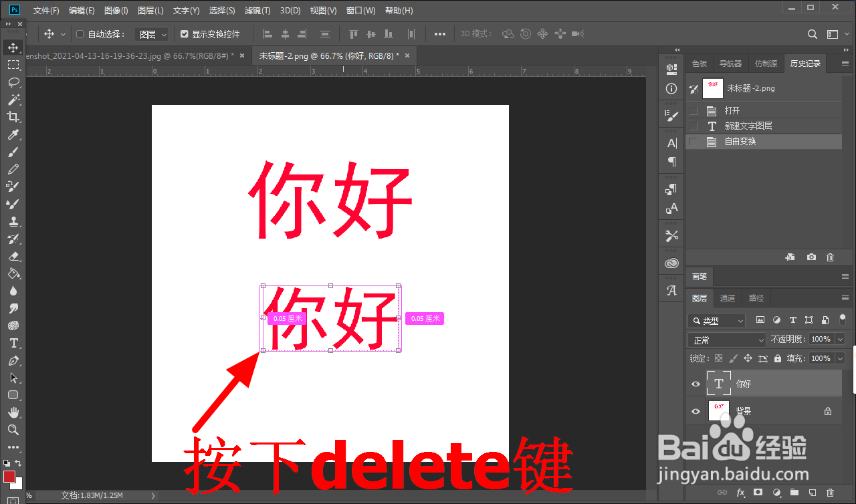This screenshot has width=856, height=504.
Task: Select the Zoom tool
Action: pos(13,430)
